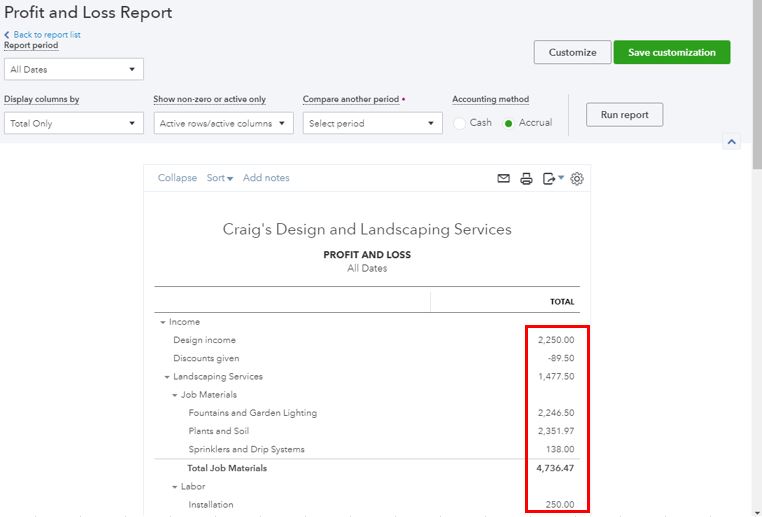This screenshot has height=517, width=762.
Task: Collapse the report header with the chevron-up icon
Action: pyautogui.click(x=731, y=142)
